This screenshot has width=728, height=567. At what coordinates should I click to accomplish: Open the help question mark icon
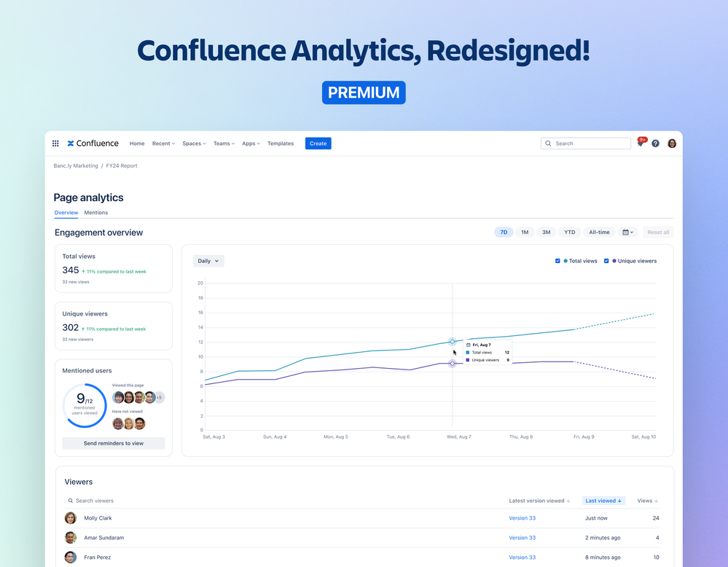655,144
